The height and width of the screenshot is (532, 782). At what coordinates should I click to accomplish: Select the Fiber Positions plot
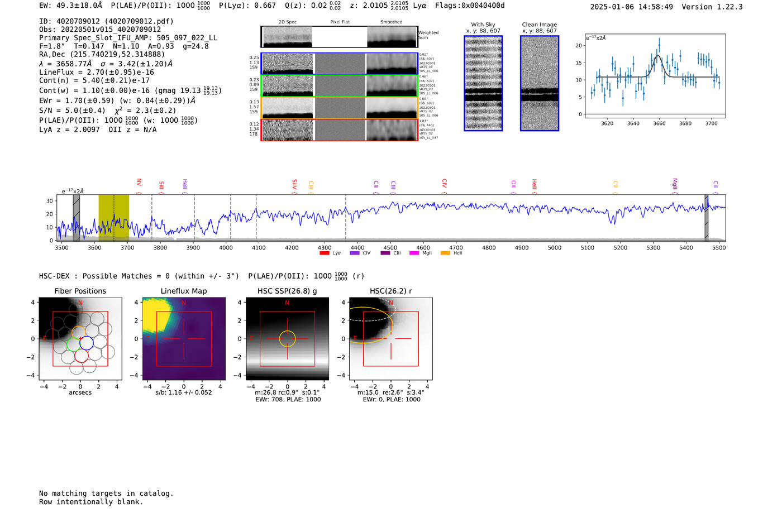[x=80, y=339]
